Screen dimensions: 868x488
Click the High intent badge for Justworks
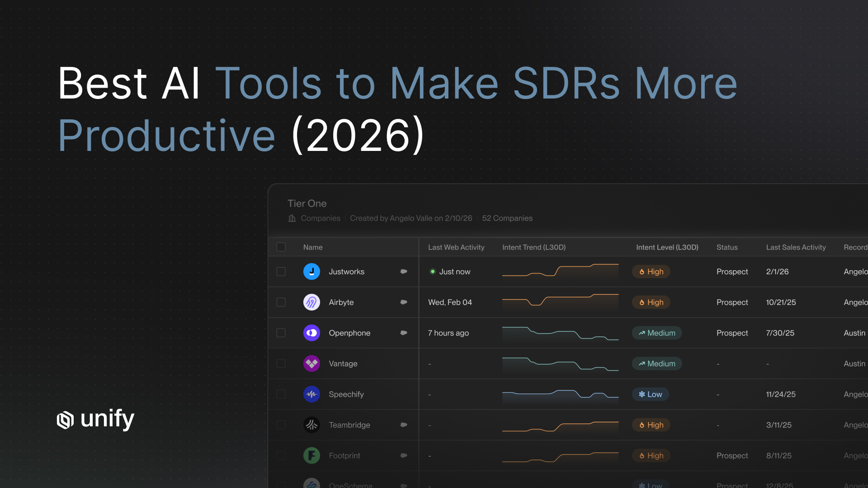[x=651, y=272]
